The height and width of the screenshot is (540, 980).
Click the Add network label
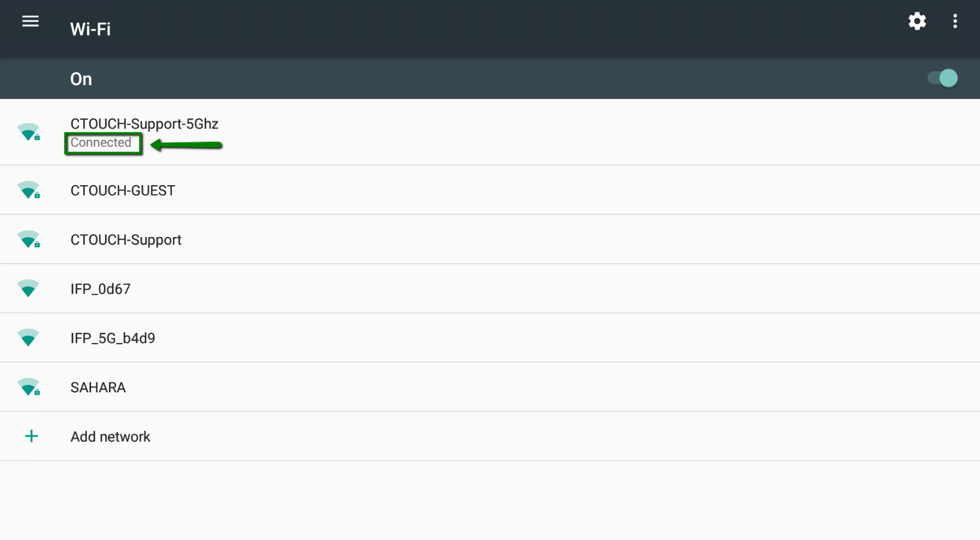110,437
